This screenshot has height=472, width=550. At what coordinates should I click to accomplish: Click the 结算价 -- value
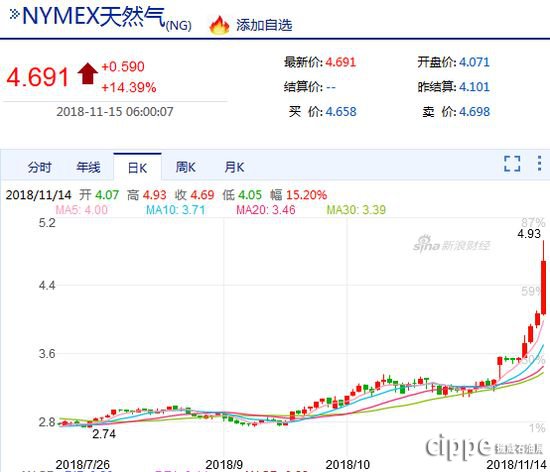coord(331,87)
